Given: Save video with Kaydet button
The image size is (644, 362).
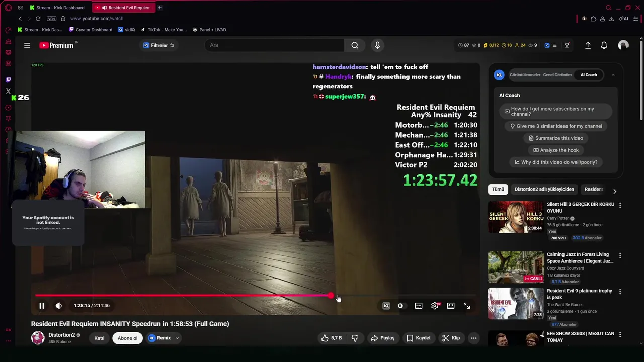Looking at the screenshot, I should [419, 338].
